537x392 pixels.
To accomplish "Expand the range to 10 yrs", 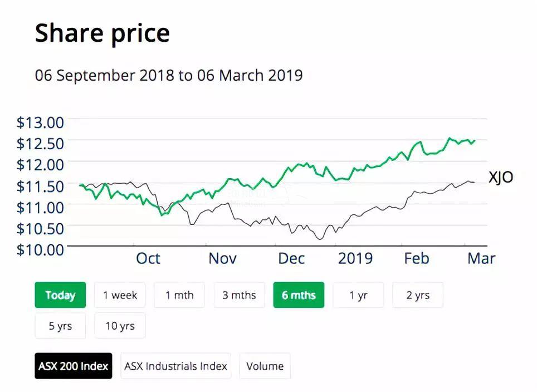I will click(120, 326).
